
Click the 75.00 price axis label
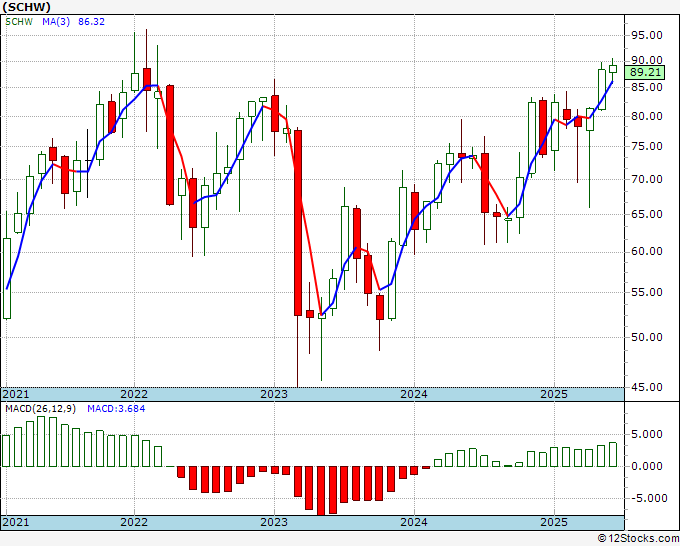pyautogui.click(x=646, y=147)
